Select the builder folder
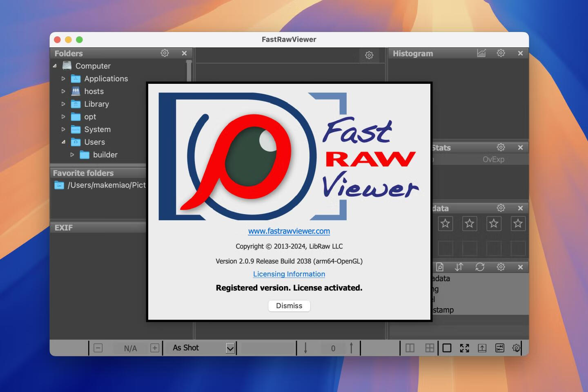The width and height of the screenshot is (588, 392). pyautogui.click(x=105, y=155)
